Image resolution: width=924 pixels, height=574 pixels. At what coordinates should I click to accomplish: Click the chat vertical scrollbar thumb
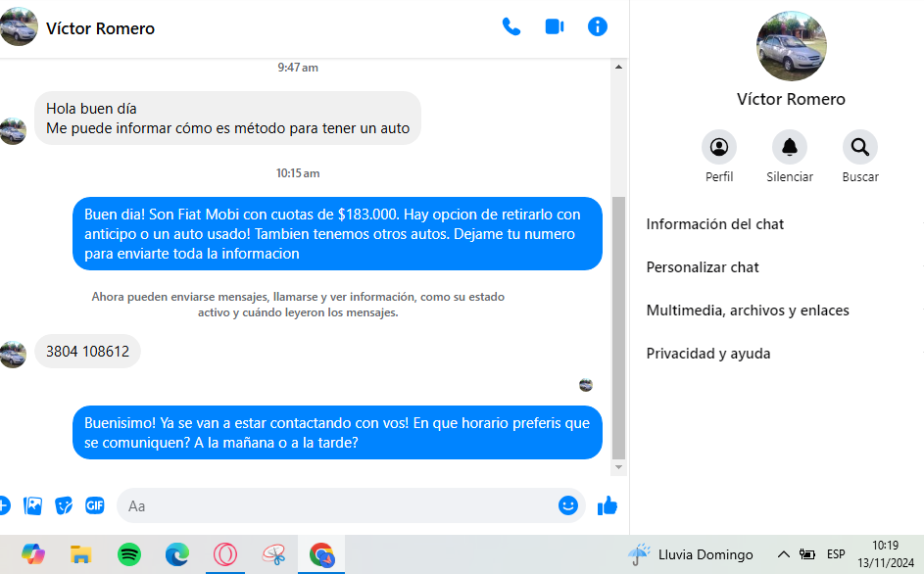click(x=618, y=328)
